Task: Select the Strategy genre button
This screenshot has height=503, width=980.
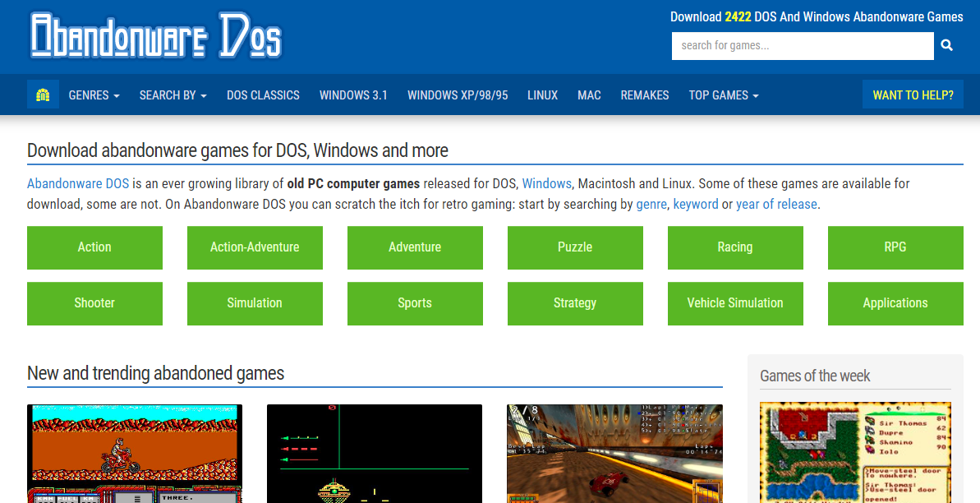Action: [575, 303]
